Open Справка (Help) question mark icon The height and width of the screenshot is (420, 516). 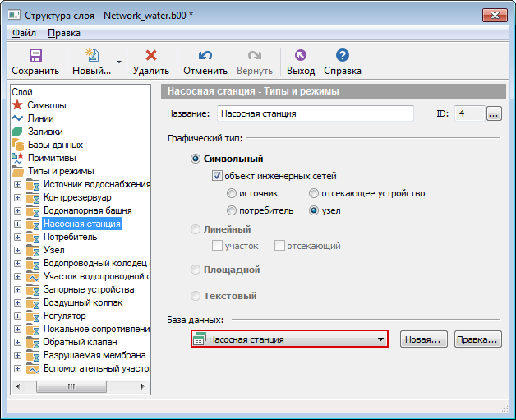coord(343,56)
